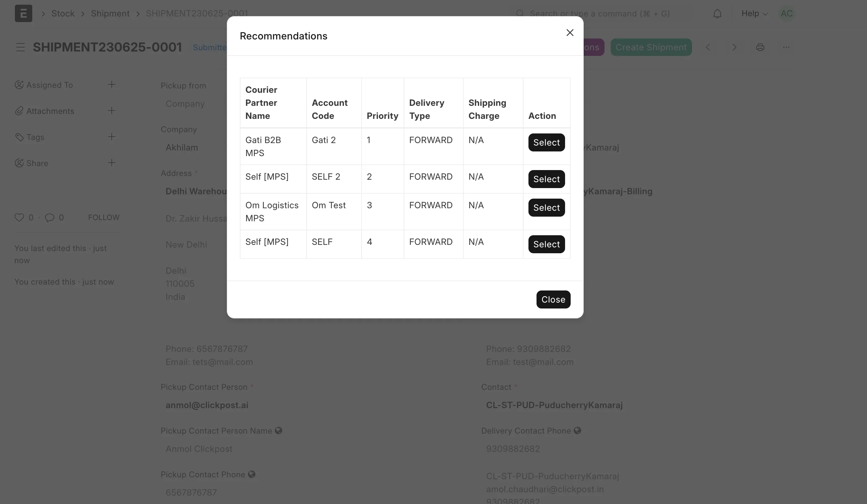Open the notifications bell
The image size is (867, 504).
pos(717,14)
